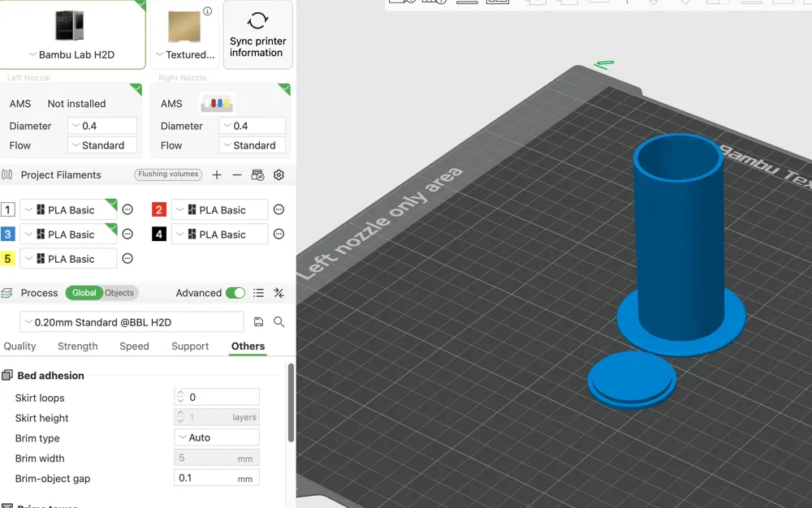Click edit icon for filament 4
This screenshot has height=508, width=812.
(279, 234)
